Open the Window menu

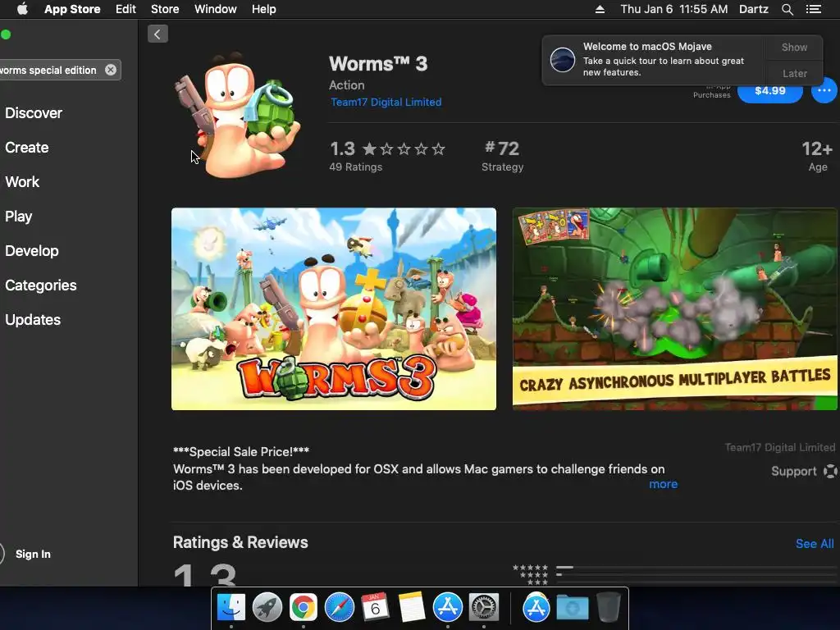pyautogui.click(x=216, y=9)
